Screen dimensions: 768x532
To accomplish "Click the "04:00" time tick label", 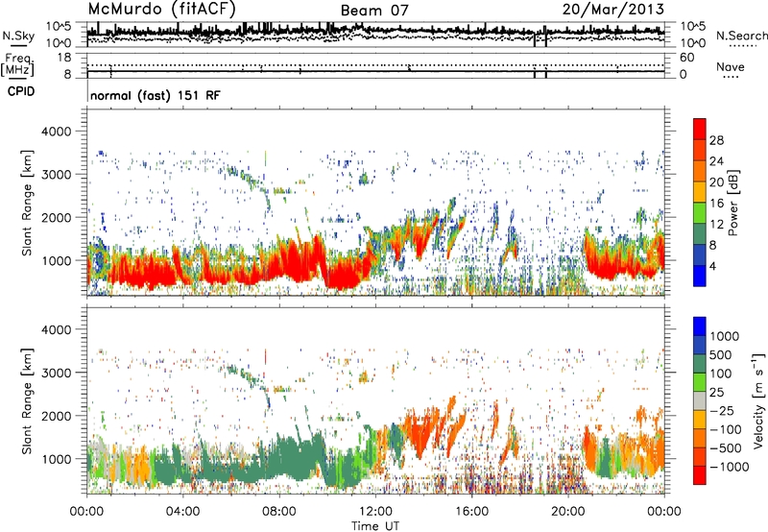I will coord(182,512).
